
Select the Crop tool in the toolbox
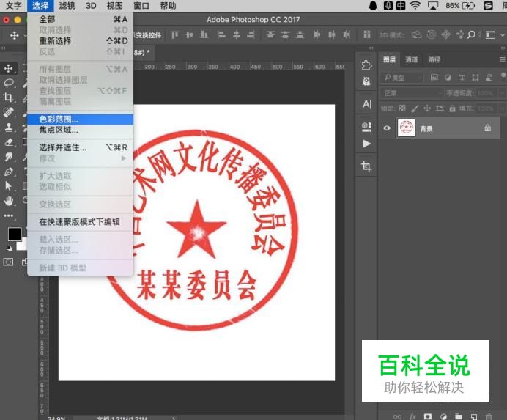click(8, 97)
